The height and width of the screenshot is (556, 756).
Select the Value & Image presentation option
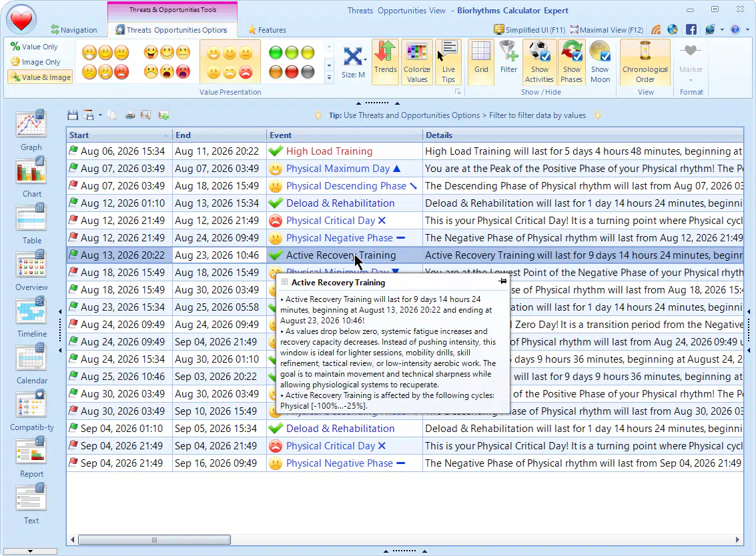(41, 77)
